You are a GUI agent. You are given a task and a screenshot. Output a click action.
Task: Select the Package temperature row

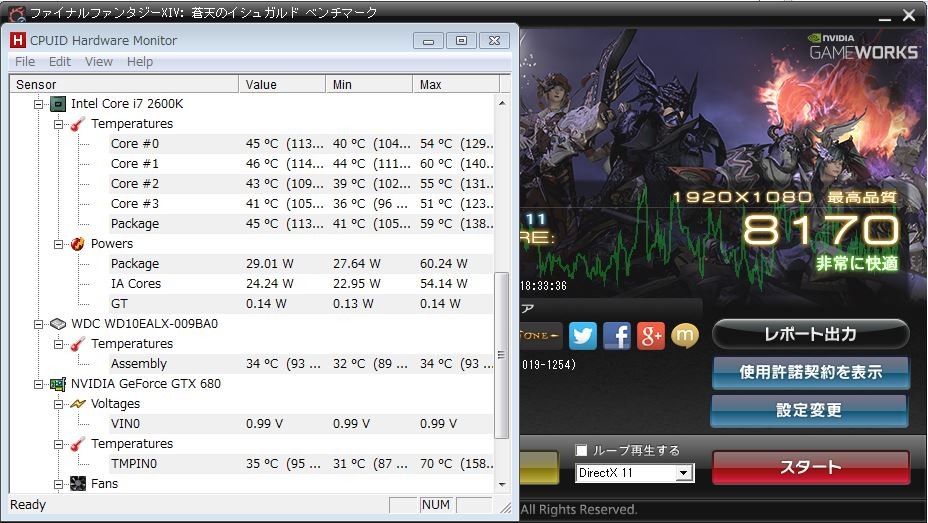(302, 224)
